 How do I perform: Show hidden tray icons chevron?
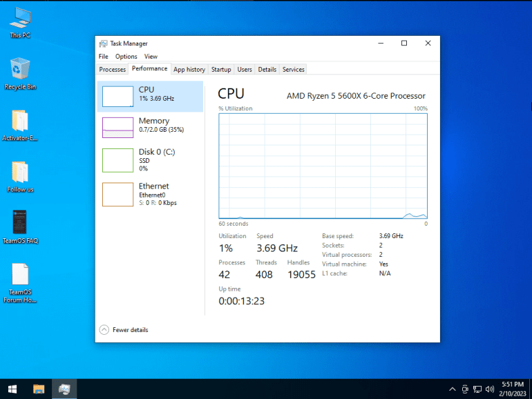tap(453, 389)
